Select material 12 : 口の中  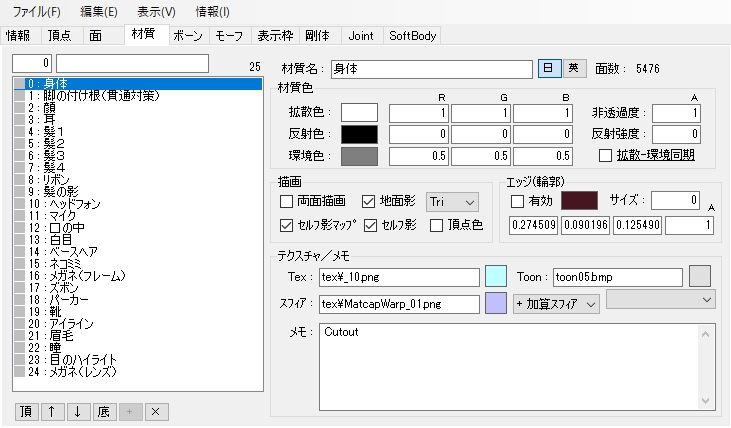(x=138, y=228)
